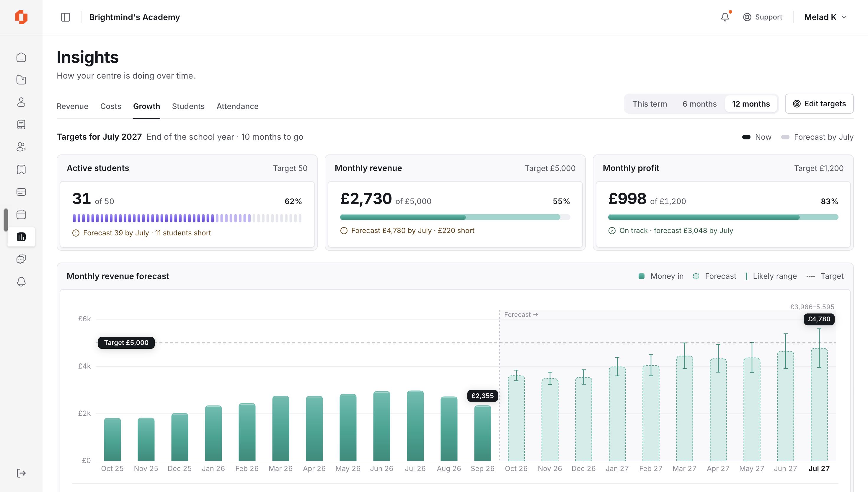
Task: Select 6 months time range
Action: 699,104
